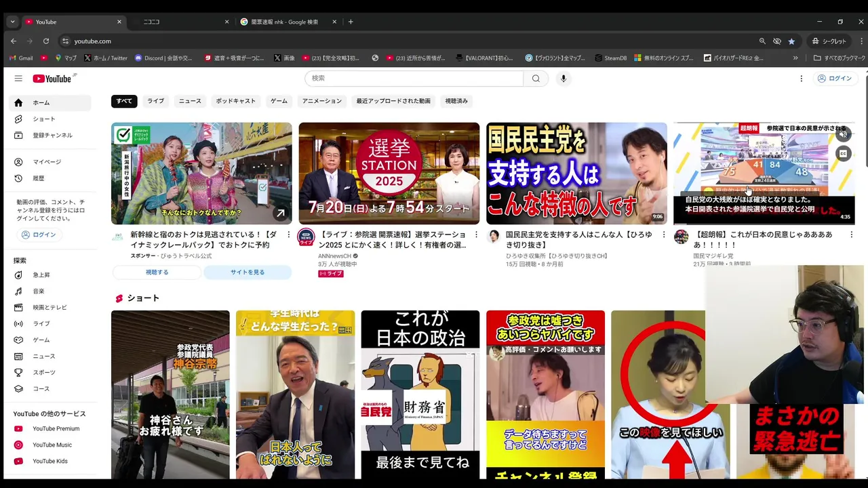This screenshot has height=488, width=868.
Task: Toggle captions on the video preview
Action: (844, 154)
